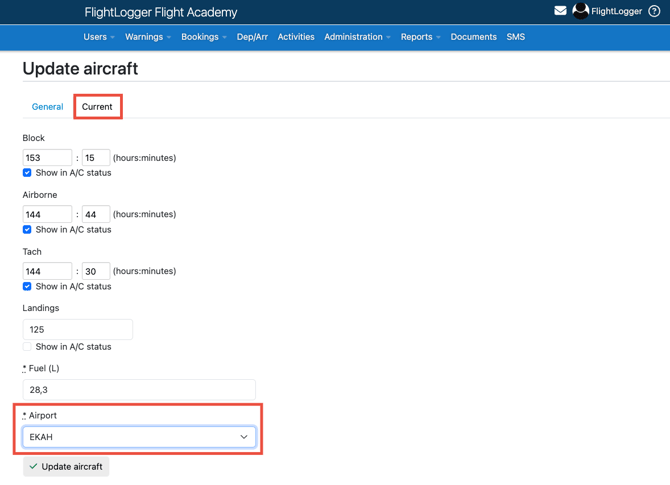This screenshot has width=670, height=485.
Task: Open the help question mark icon
Action: click(654, 11)
